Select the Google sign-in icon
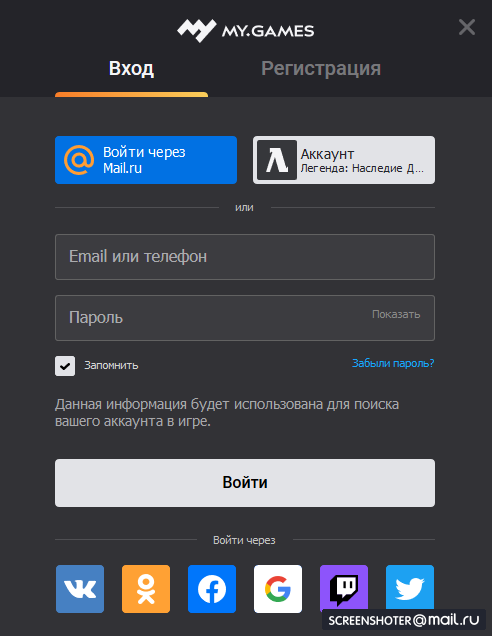The width and height of the screenshot is (492, 636). (x=278, y=589)
